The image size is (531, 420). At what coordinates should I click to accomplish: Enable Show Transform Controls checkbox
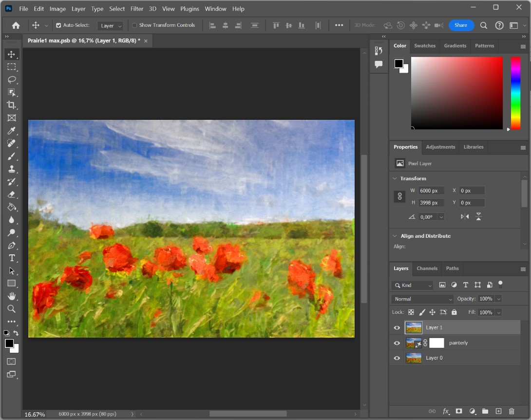[x=135, y=25]
